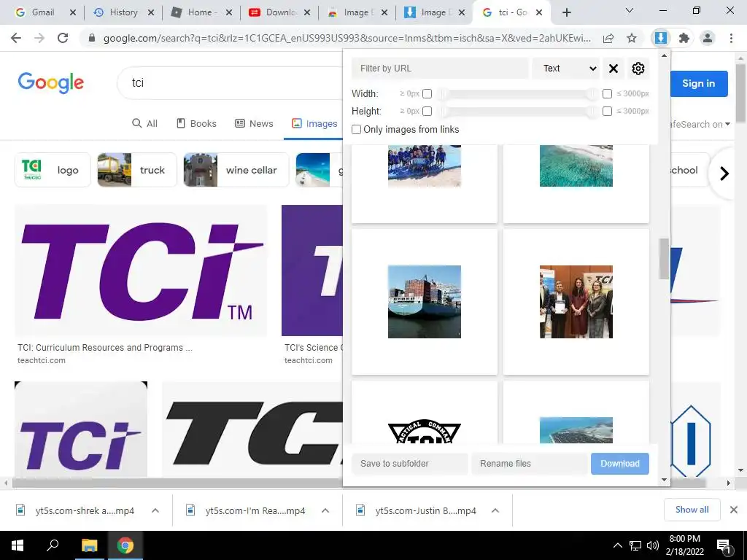The height and width of the screenshot is (560, 747).
Task: Expand options for yt5s.com-Justin B download
Action: click(x=495, y=510)
